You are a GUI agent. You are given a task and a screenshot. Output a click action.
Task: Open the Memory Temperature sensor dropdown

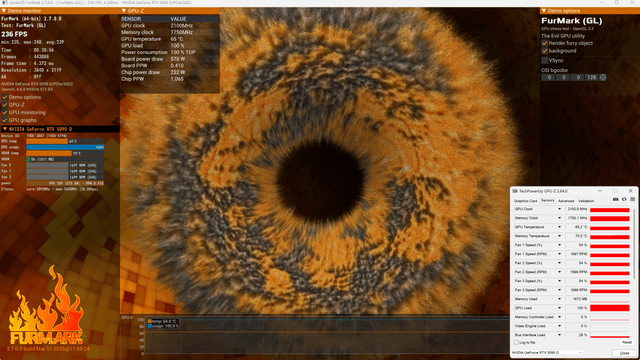click(x=559, y=236)
